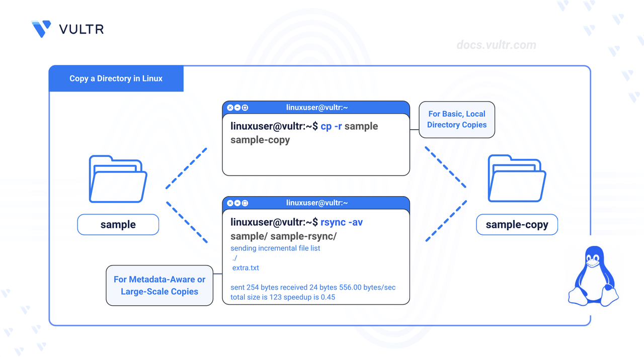Close the cp terminal window

[230, 108]
